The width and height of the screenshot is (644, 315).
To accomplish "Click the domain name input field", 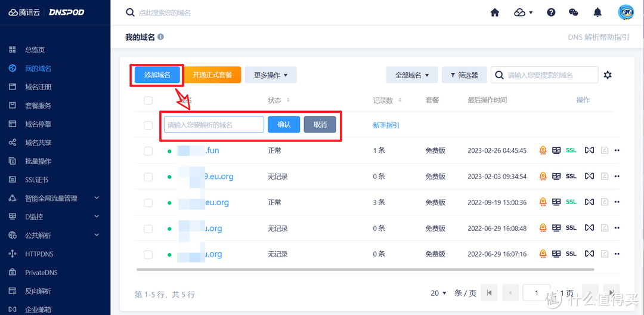I will coord(213,125).
